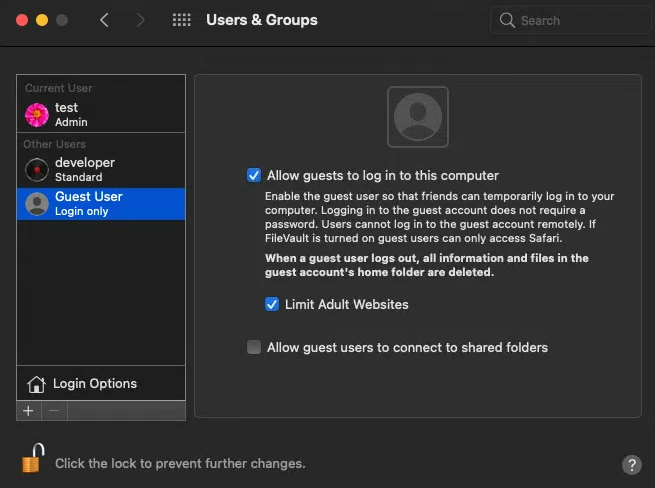The image size is (655, 488).
Task: Uncheck Allow guests to log in
Action: 254,175
